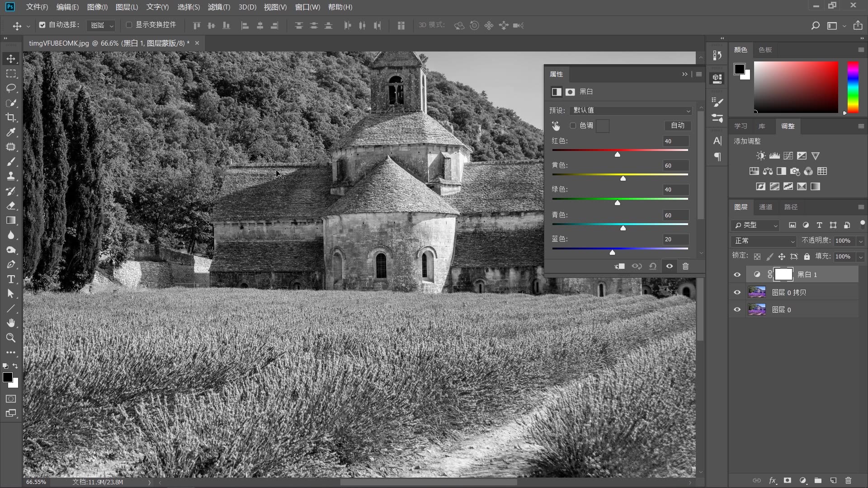Screen dimensions: 868x488
Task: Select the Lasso tool
Action: pyautogui.click(x=11, y=88)
